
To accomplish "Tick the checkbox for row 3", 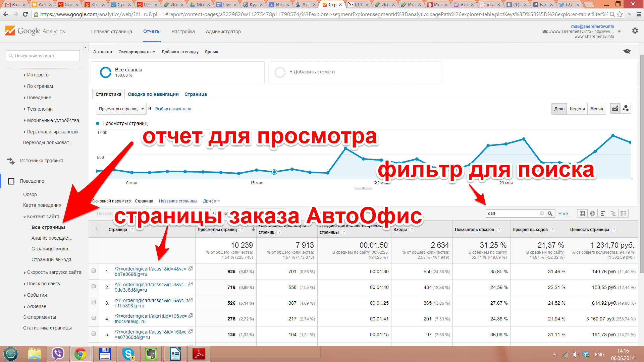I will click(94, 302).
